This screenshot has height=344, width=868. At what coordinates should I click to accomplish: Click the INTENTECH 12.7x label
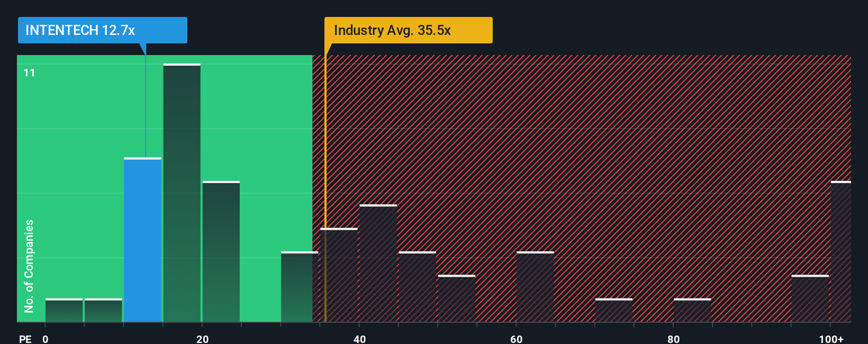tap(102, 30)
